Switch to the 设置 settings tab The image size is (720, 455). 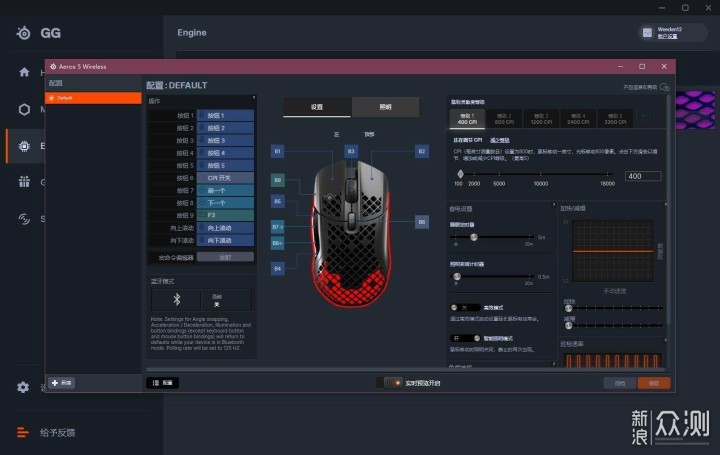[x=317, y=107]
